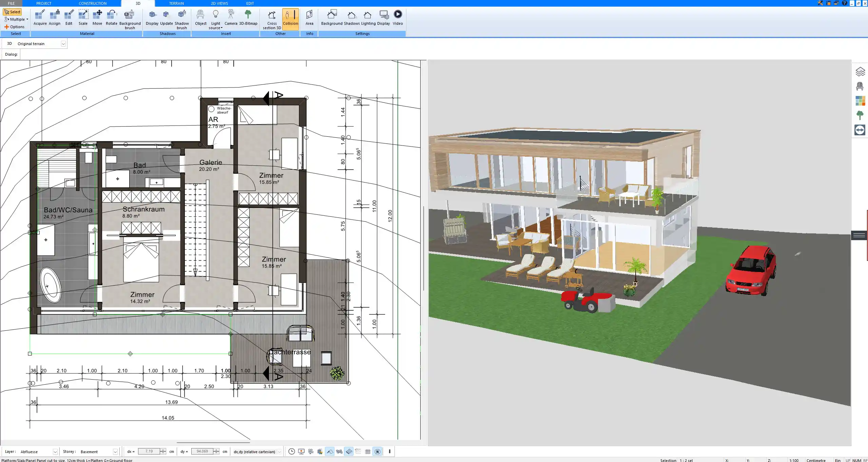Choose the Assign material tool
The image size is (868, 462).
[55, 18]
